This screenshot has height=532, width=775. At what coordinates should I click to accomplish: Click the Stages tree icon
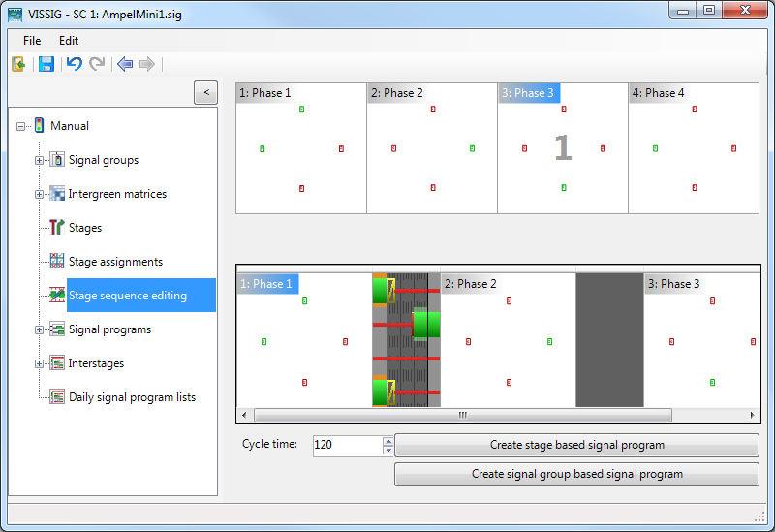(57, 228)
